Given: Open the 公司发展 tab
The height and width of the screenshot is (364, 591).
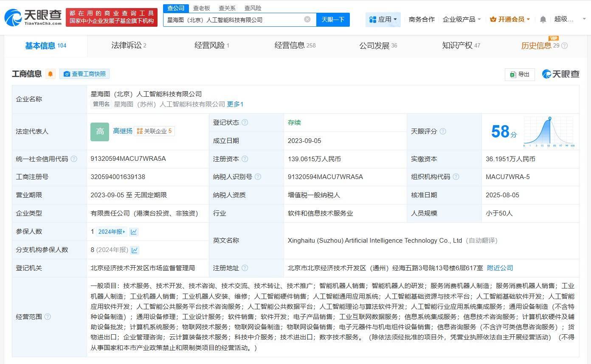Looking at the screenshot, I should [x=378, y=45].
